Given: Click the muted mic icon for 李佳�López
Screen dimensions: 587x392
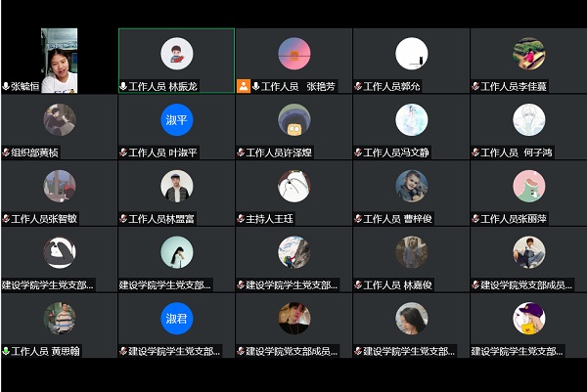Looking at the screenshot, I should [475, 86].
